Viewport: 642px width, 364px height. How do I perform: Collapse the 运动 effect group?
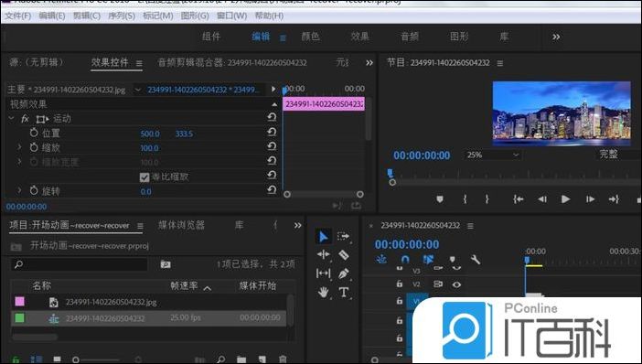[x=11, y=118]
